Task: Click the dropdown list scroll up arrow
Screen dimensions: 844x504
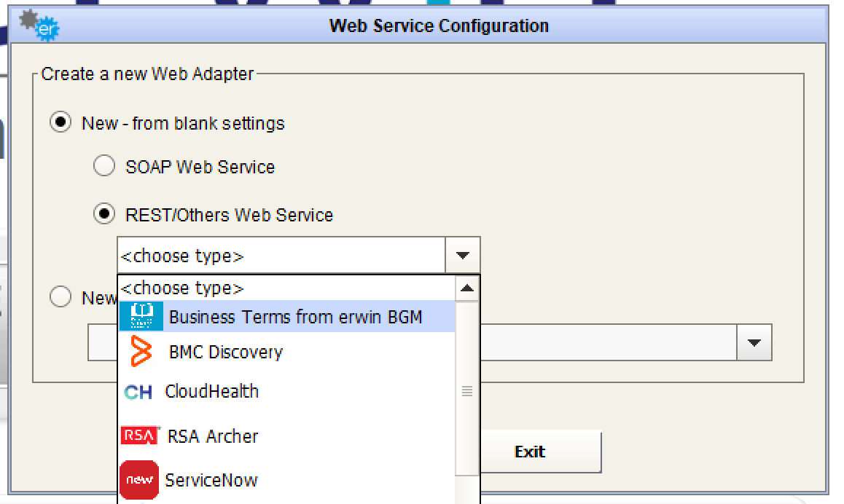Action: coord(467,288)
